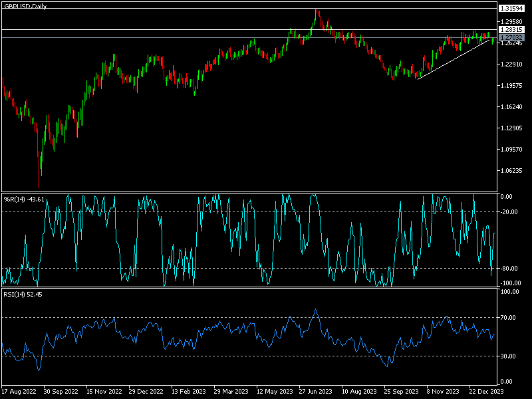
Task: Click the 8 Nov 2023 date label
Action: pyautogui.click(x=443, y=391)
